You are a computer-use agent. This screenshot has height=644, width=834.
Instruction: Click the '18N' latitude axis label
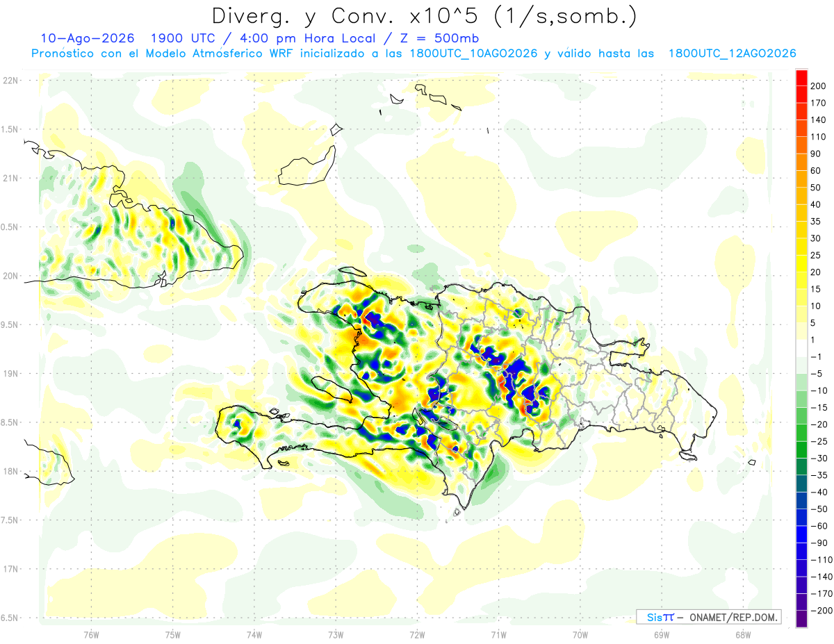click(10, 472)
